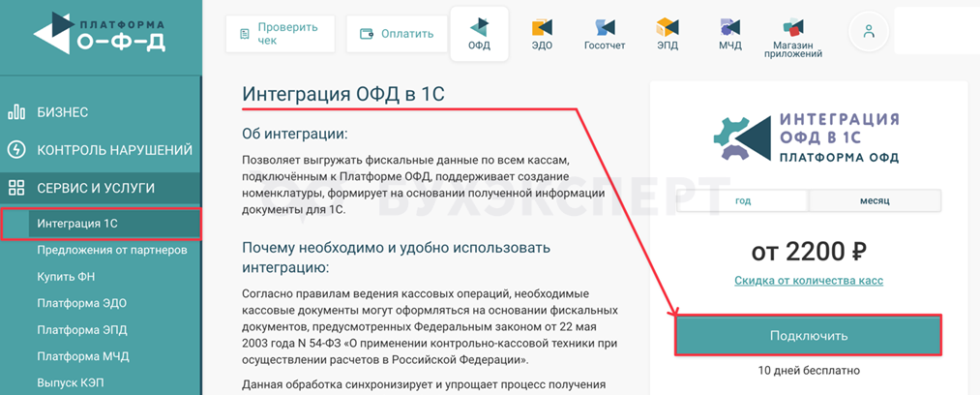Viewport: 980px width, 395px height.
Task: Click the blank field beside the profile avatar
Action: (936, 31)
